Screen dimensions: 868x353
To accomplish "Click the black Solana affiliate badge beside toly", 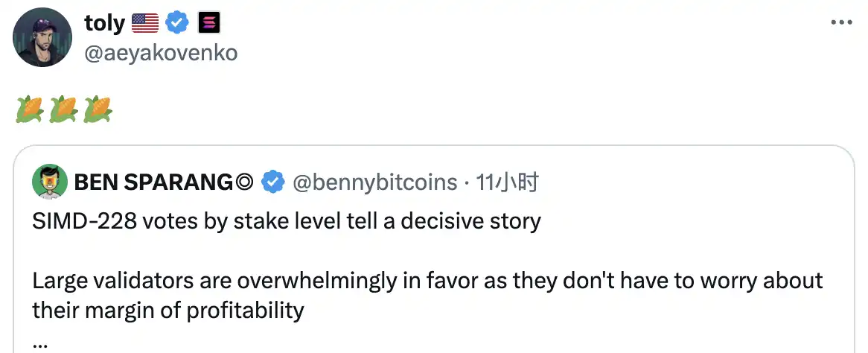I will [x=207, y=23].
